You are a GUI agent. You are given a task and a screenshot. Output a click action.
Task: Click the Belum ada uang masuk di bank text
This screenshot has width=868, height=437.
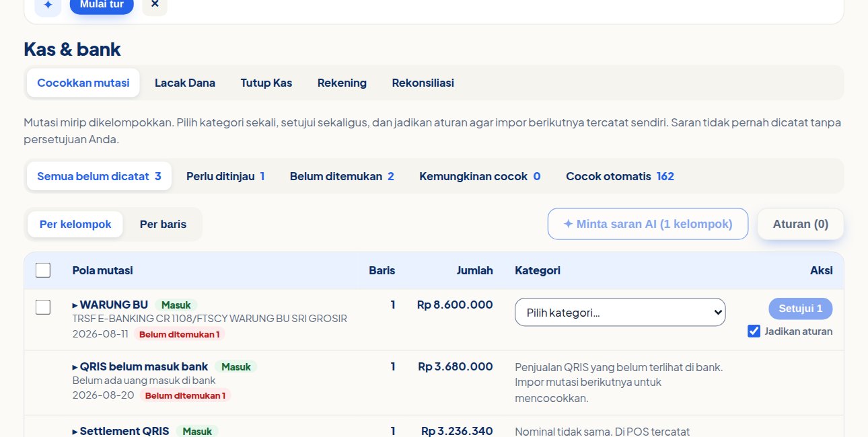pos(143,381)
